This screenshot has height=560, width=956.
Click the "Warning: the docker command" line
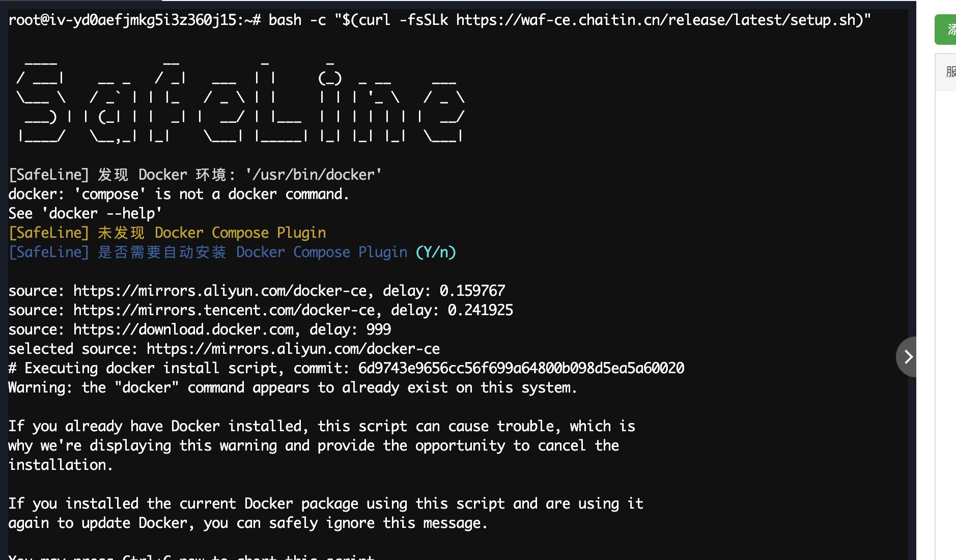tap(292, 387)
